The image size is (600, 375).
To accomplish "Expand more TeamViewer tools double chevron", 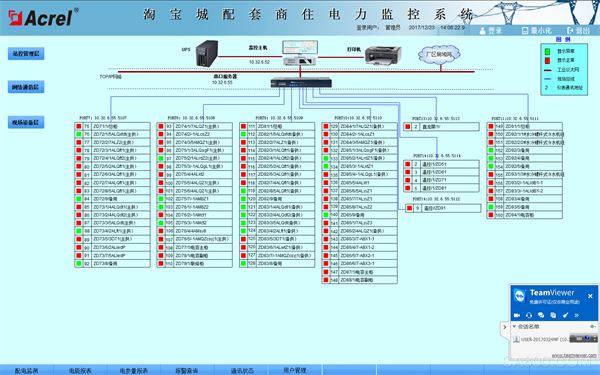I will [x=577, y=315].
